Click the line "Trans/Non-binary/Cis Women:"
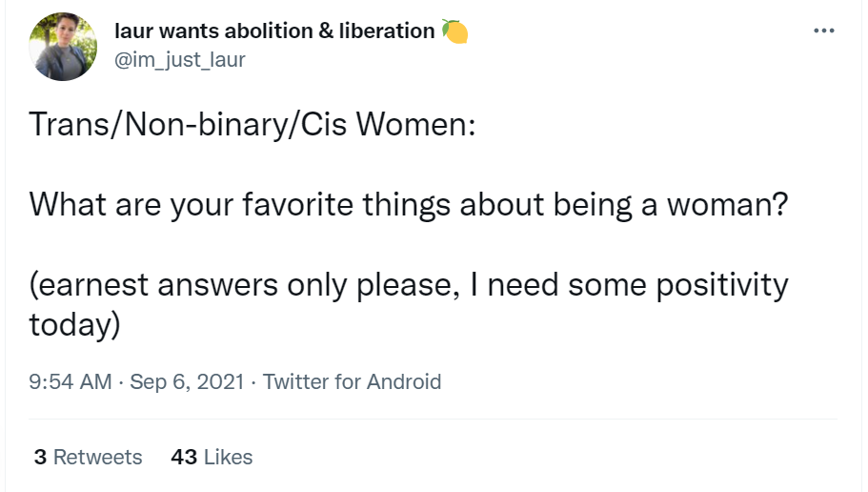Screen dimensions: 868x492 (252, 125)
